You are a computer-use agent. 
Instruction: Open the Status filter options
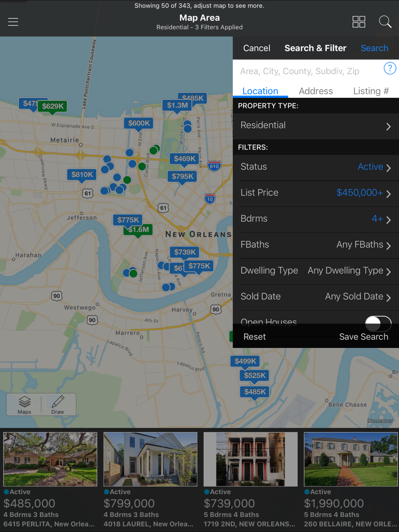click(x=315, y=167)
